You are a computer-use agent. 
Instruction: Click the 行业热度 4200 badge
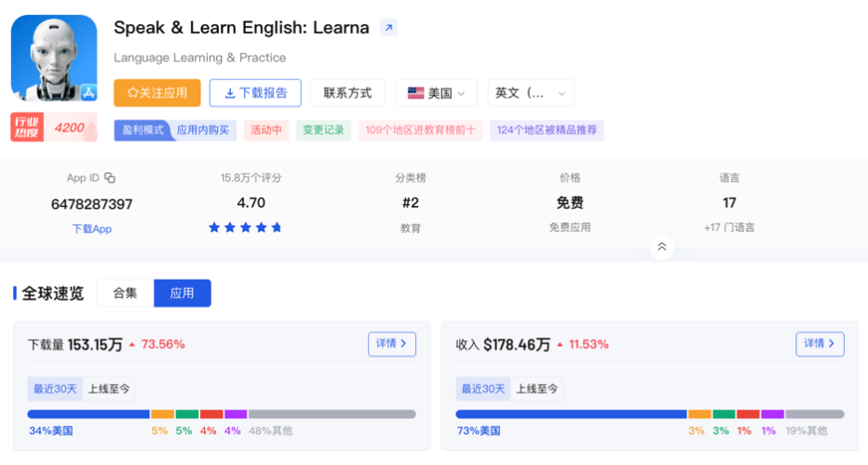click(54, 129)
